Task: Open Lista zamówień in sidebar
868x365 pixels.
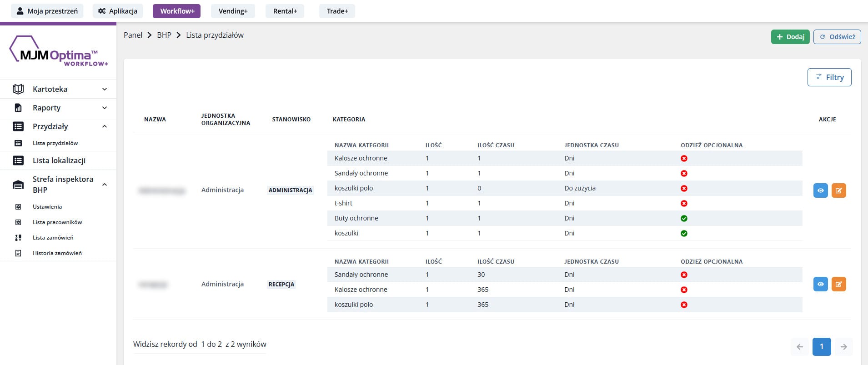Action: click(53, 238)
